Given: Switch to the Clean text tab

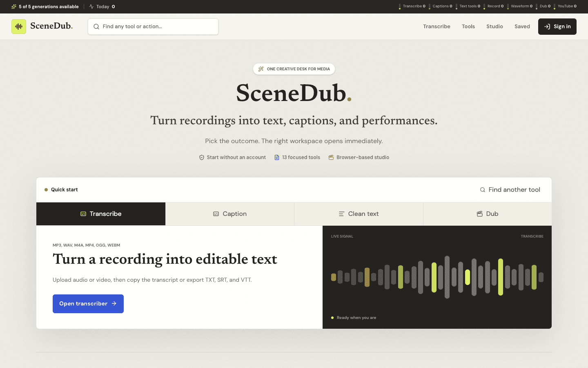Looking at the screenshot, I should click(x=359, y=214).
